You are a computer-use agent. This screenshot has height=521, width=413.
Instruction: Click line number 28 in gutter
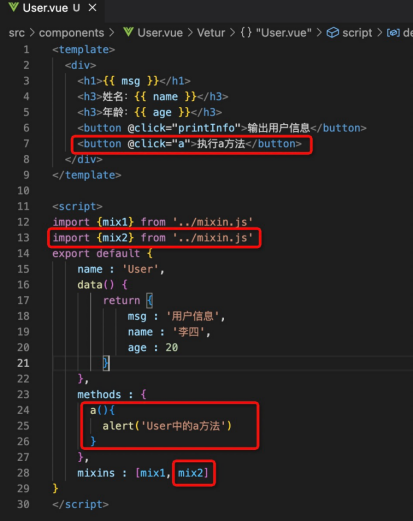tap(23, 473)
